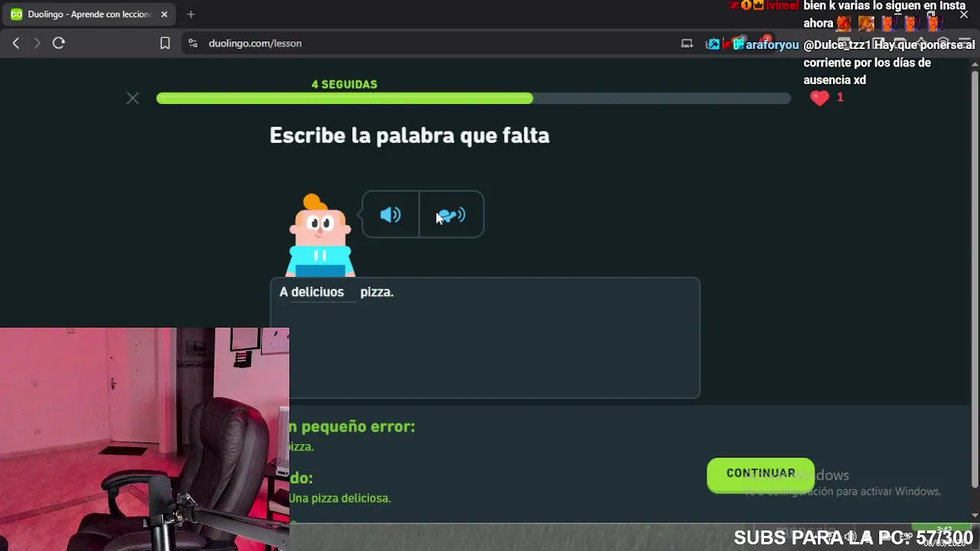Viewport: 980px width, 551px height.
Task: Close the browser window with top-right X
Action: tap(964, 15)
